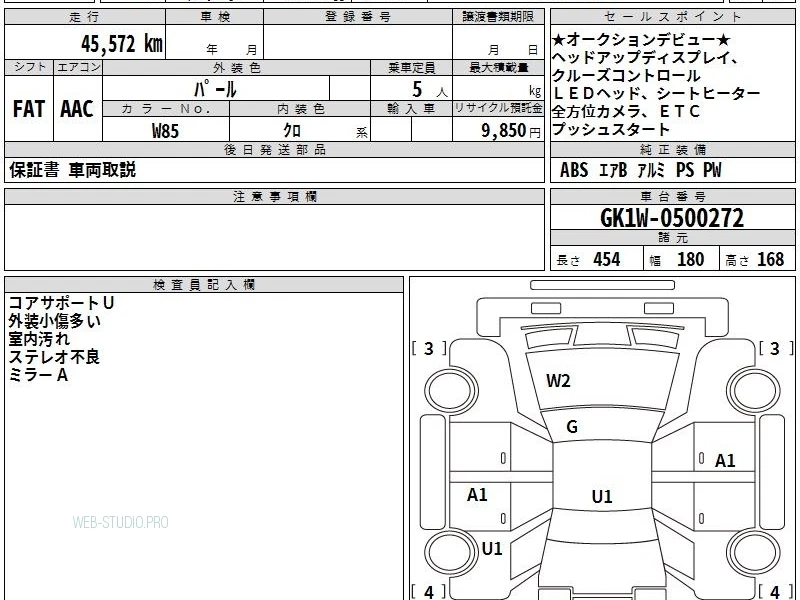Image resolution: width=800 pixels, height=600 pixels.
Task: Click the 検査員記入欄 header
Action: (x=204, y=285)
